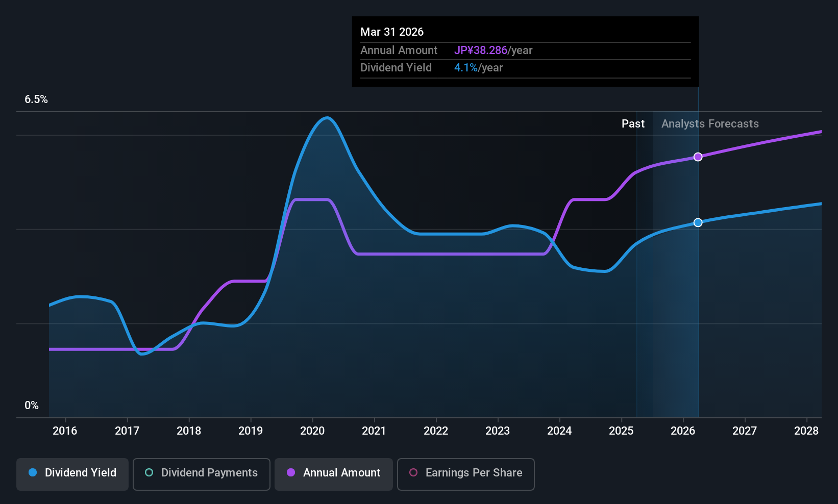
Task: Toggle the Dividend Payments legend button
Action: coord(202,474)
